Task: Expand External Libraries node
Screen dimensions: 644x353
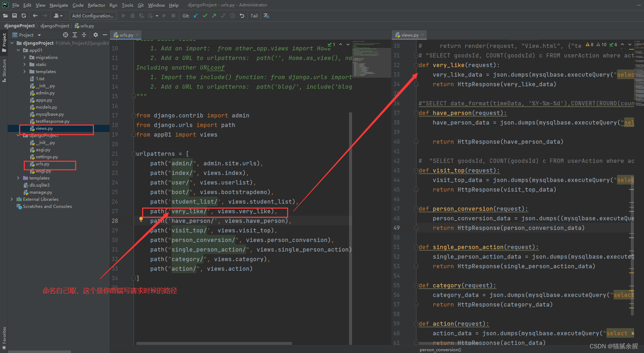Action: 12,199
